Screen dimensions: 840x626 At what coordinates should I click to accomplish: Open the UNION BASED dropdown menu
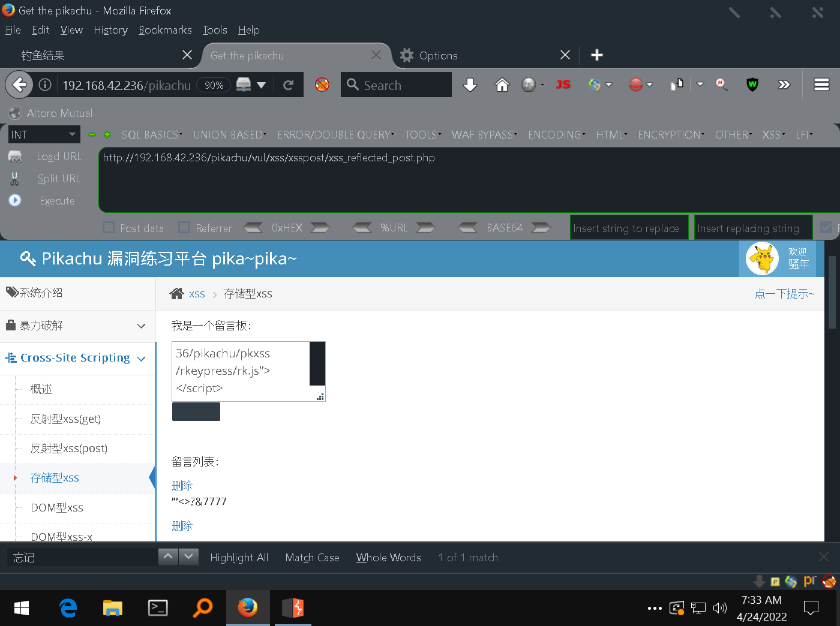[x=230, y=135]
